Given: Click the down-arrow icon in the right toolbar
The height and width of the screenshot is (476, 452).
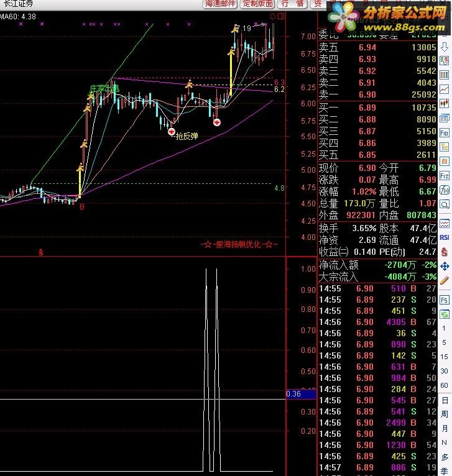Looking at the screenshot, I should (445, 47).
